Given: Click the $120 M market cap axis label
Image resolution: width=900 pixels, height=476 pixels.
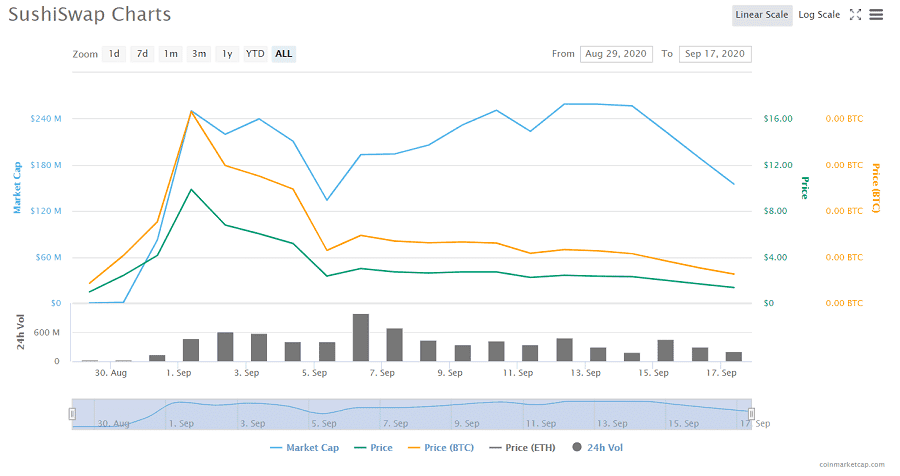Looking at the screenshot, I should click(x=46, y=211).
